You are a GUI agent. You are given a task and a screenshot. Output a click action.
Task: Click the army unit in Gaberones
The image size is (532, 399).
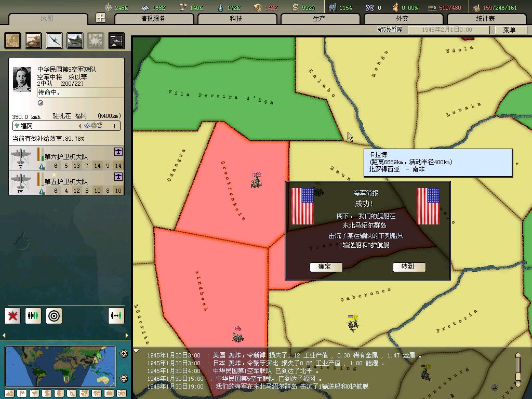coord(353,324)
